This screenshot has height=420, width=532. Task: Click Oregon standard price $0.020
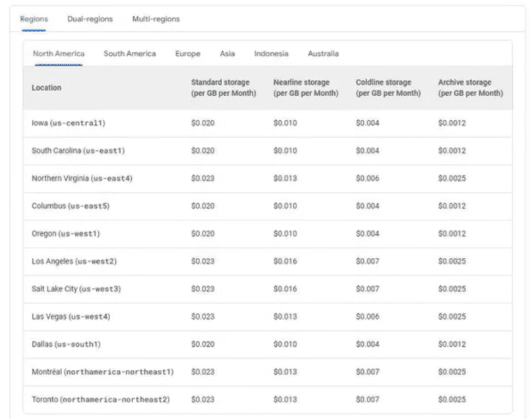203,234
